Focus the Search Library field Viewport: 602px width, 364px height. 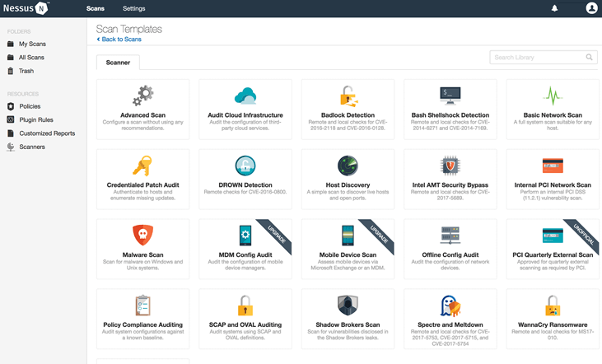(544, 57)
